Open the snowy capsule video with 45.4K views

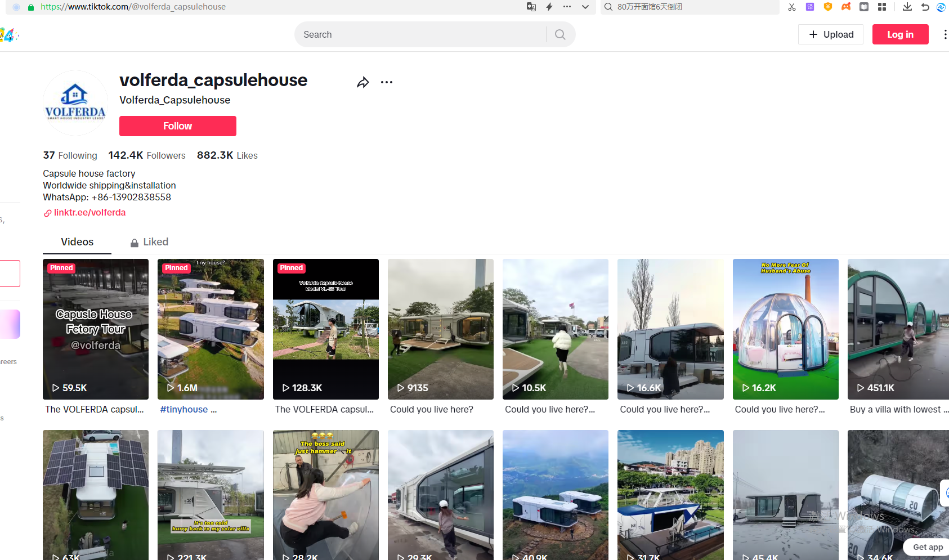click(x=786, y=495)
